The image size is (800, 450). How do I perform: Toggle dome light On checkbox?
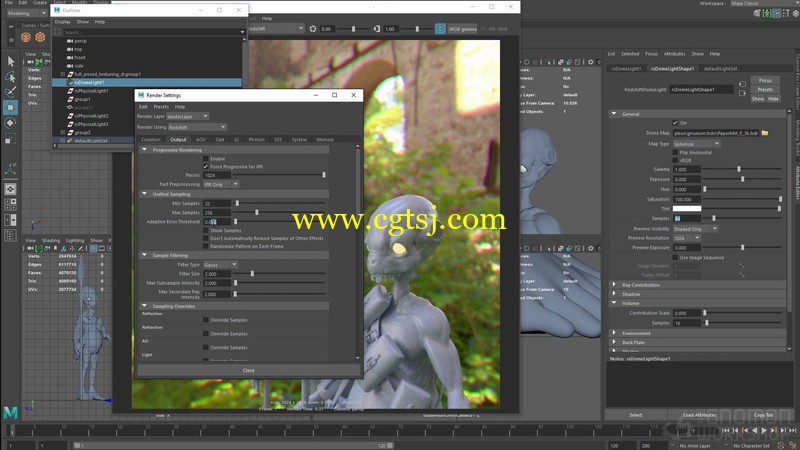point(675,123)
